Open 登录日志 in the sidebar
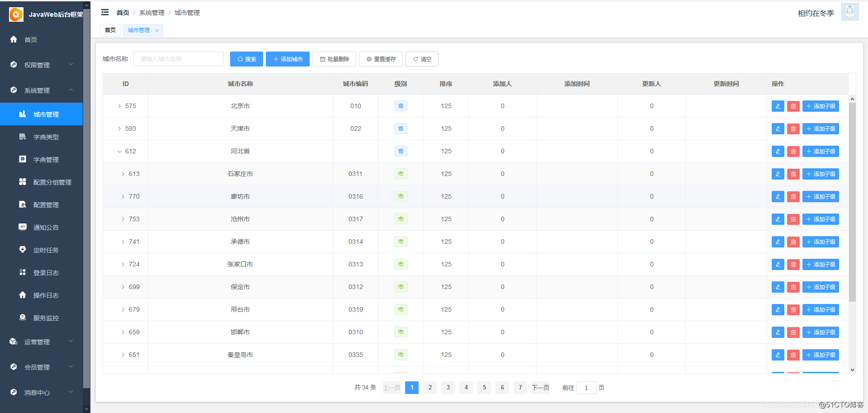868x413 pixels. pyautogui.click(x=42, y=272)
